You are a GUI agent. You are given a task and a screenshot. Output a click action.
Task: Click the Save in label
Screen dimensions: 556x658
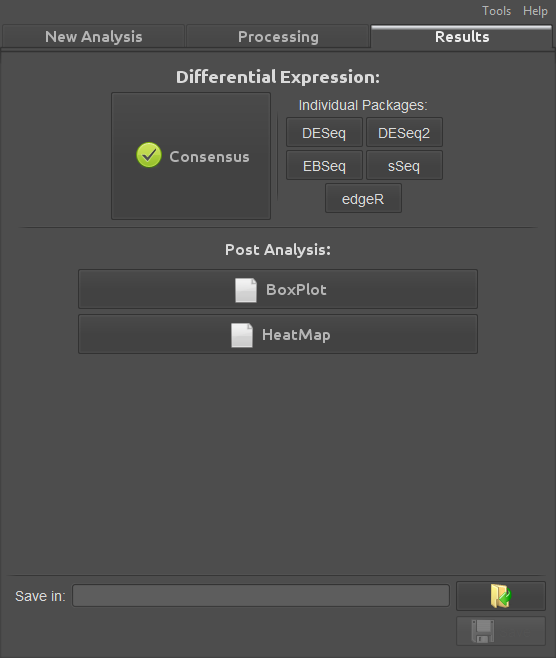40,596
